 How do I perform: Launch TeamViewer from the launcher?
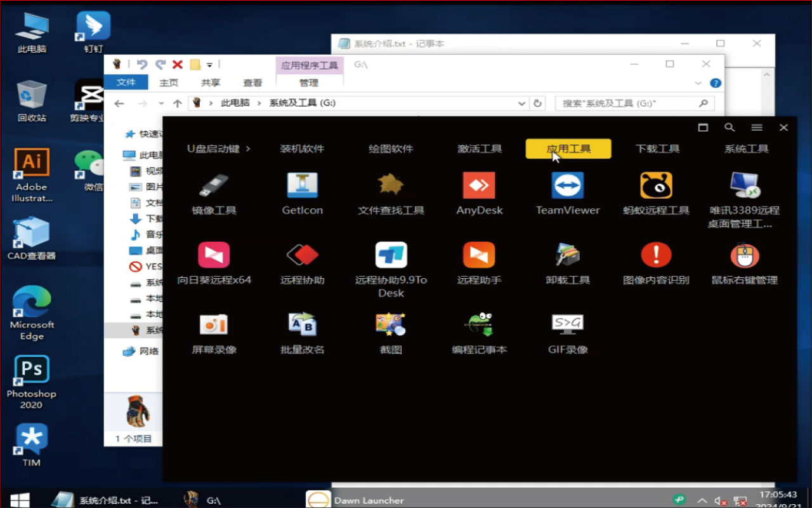click(568, 194)
